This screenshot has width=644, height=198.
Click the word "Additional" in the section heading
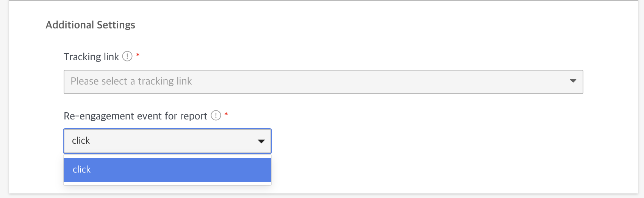69,25
